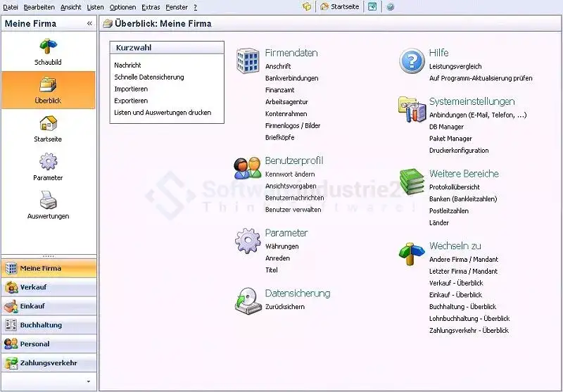Click the Schnelle Datensicherung link
The width and height of the screenshot is (563, 392).
pos(149,77)
